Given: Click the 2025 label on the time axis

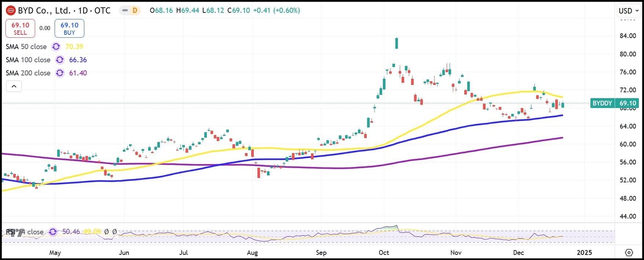Looking at the screenshot, I should click(x=584, y=253).
